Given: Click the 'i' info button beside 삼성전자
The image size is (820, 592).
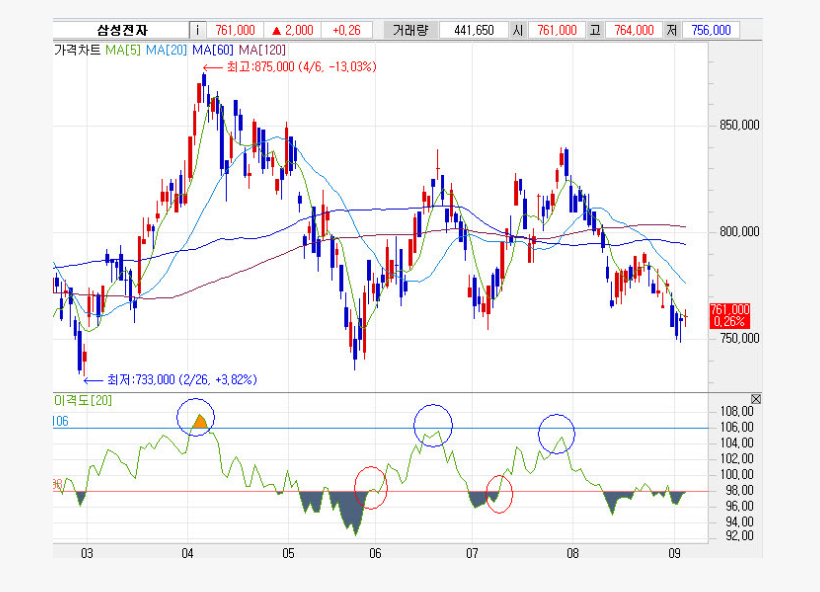Looking at the screenshot, I should (x=197, y=30).
